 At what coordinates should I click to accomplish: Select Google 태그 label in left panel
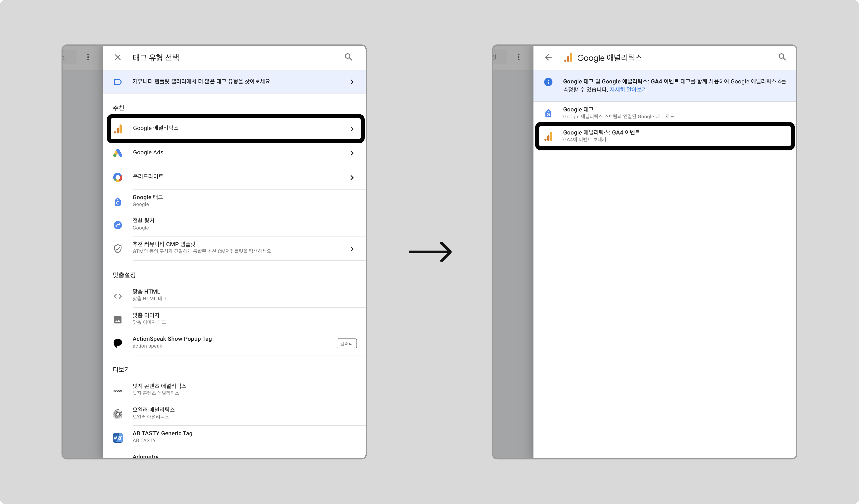point(148,197)
